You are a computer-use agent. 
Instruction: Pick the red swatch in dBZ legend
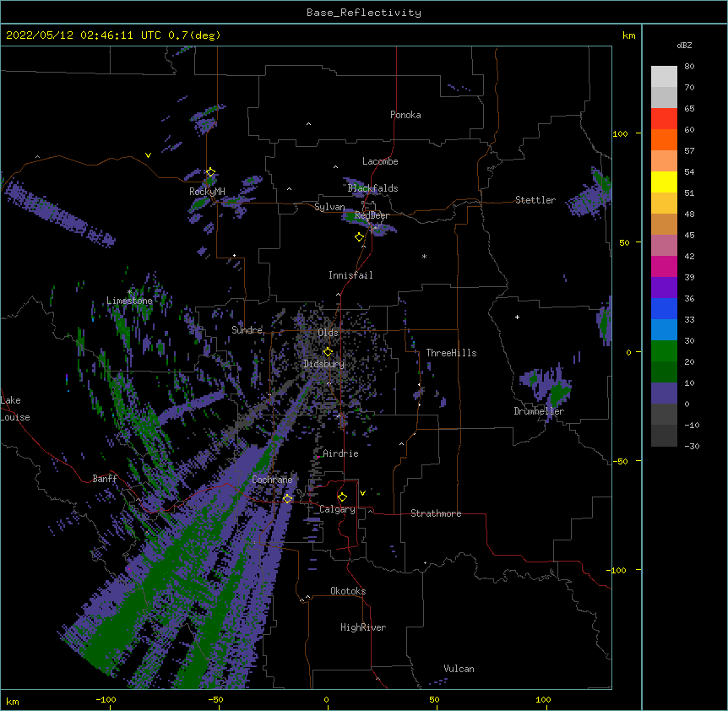pos(664,118)
